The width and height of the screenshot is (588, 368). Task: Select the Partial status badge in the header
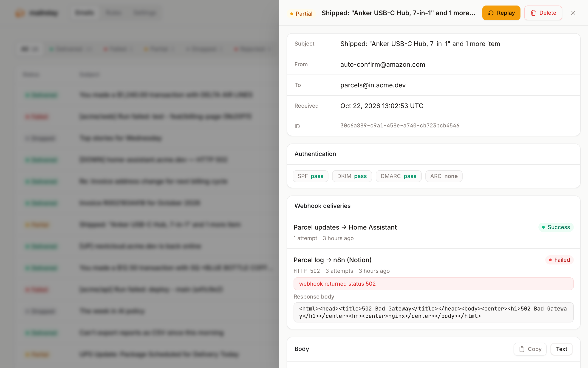coord(301,14)
